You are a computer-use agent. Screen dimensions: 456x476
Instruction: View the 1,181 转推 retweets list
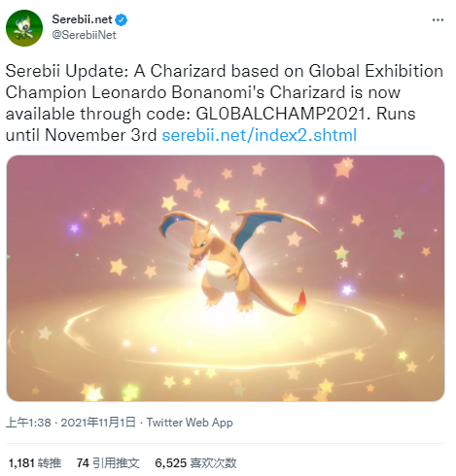click(x=35, y=463)
